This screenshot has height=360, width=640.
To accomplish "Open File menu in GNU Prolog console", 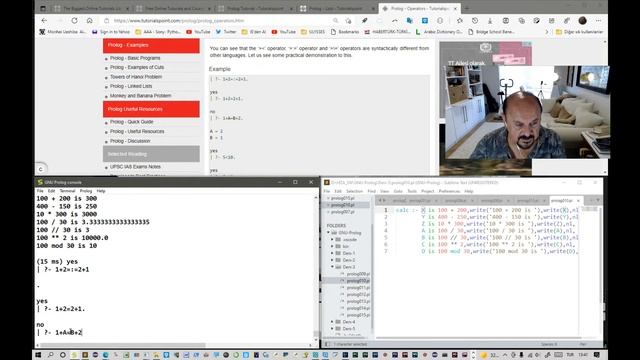I will (x=40, y=191).
